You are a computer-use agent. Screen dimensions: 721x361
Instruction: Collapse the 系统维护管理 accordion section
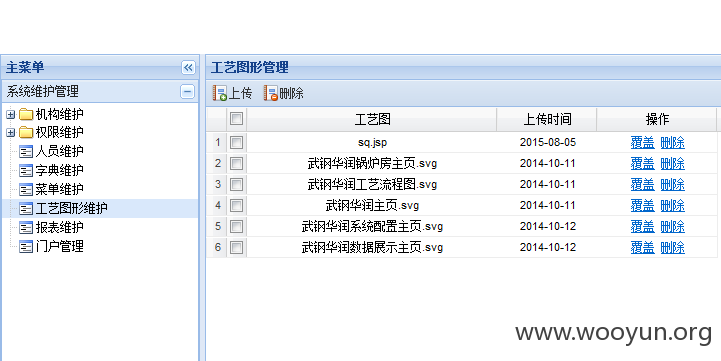click(187, 92)
